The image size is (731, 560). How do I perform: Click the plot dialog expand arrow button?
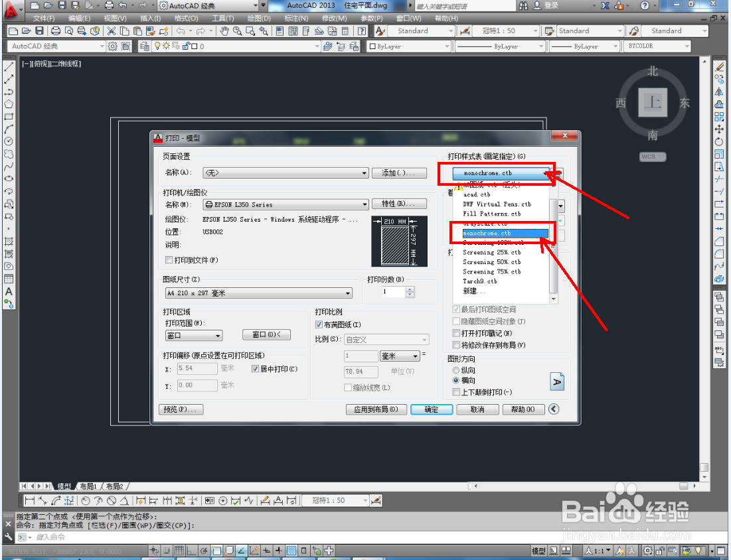[x=553, y=409]
